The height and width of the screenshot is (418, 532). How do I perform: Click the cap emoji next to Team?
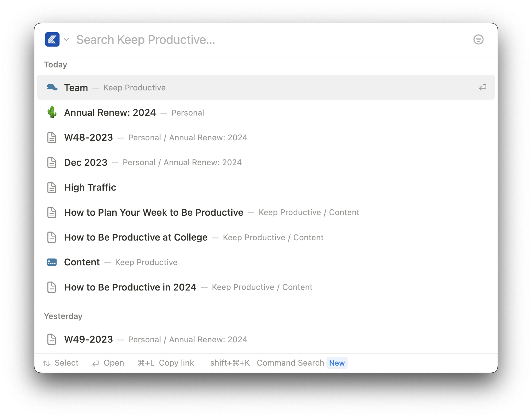pos(52,87)
